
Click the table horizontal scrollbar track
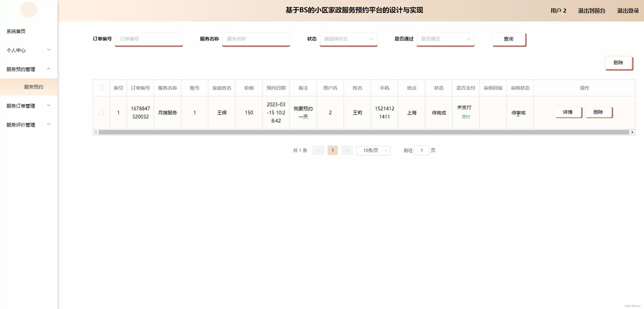(364, 132)
